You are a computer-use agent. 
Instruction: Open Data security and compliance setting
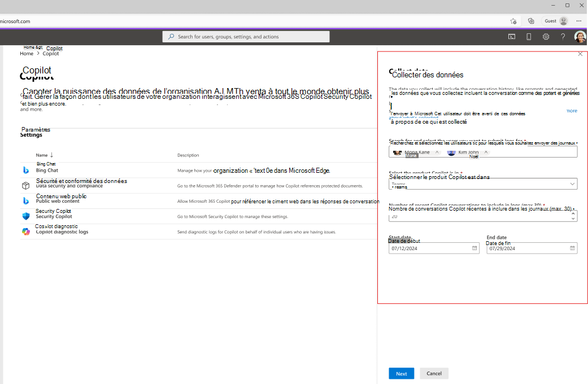tap(69, 186)
